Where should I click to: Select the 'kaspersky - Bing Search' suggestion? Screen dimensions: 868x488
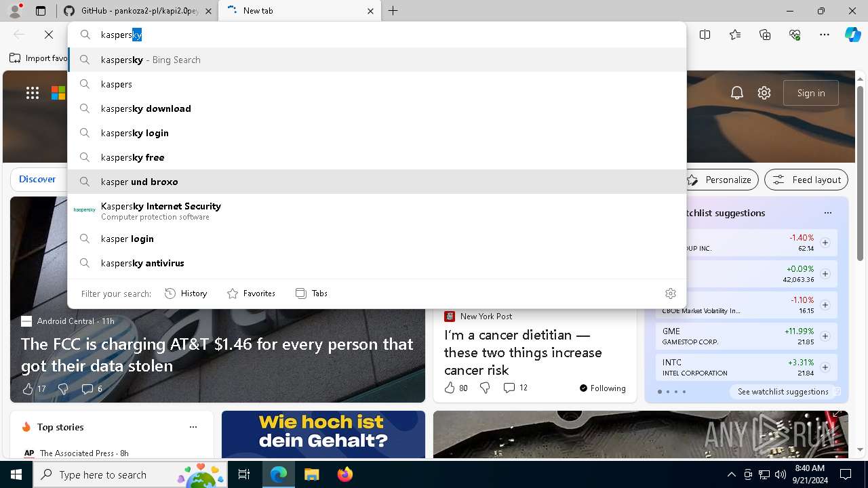point(377,60)
